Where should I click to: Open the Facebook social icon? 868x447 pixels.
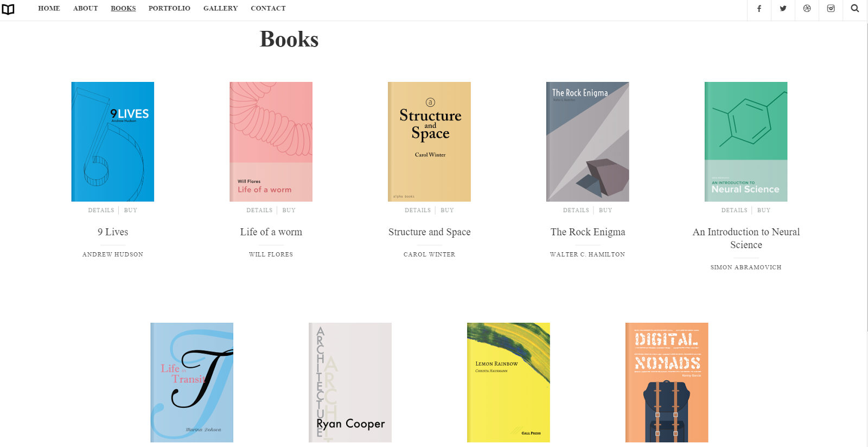click(759, 9)
